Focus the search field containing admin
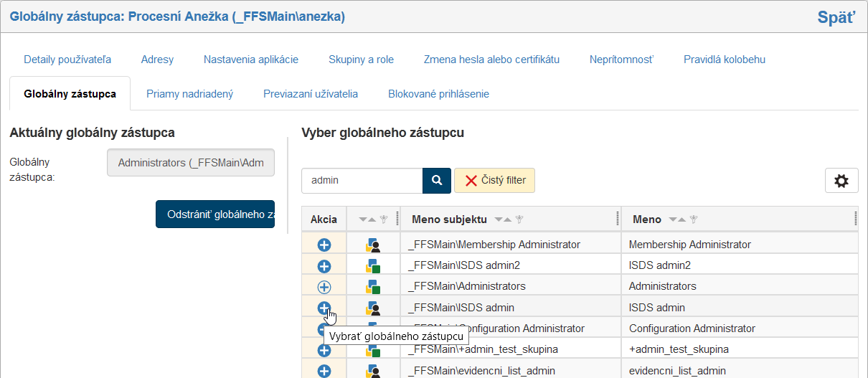This screenshot has height=378, width=868. 362,181
